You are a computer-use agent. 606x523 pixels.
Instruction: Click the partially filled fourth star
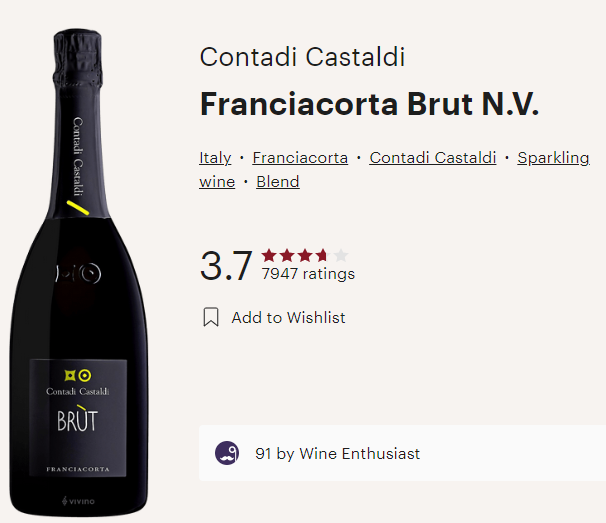tap(323, 256)
